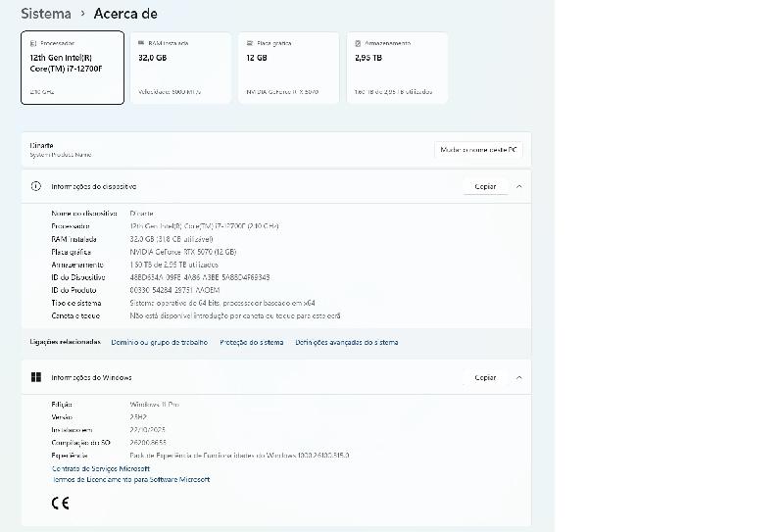The width and height of the screenshot is (784, 532).
Task: Click the graphics card icon
Action: [x=250, y=43]
